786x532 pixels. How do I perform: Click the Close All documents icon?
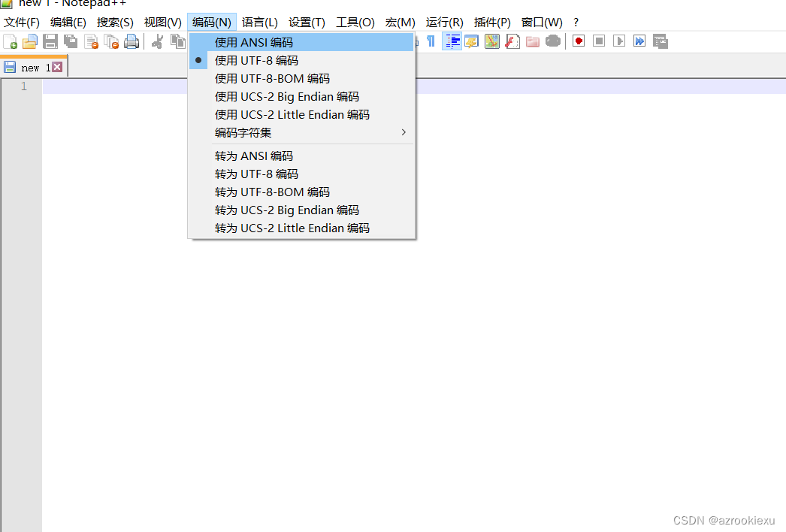pyautogui.click(x=111, y=41)
